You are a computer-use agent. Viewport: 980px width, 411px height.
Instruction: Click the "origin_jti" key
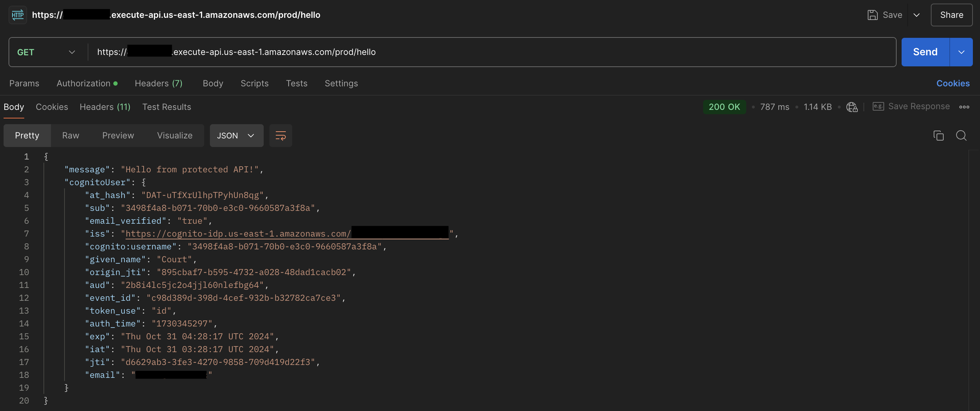point(115,272)
